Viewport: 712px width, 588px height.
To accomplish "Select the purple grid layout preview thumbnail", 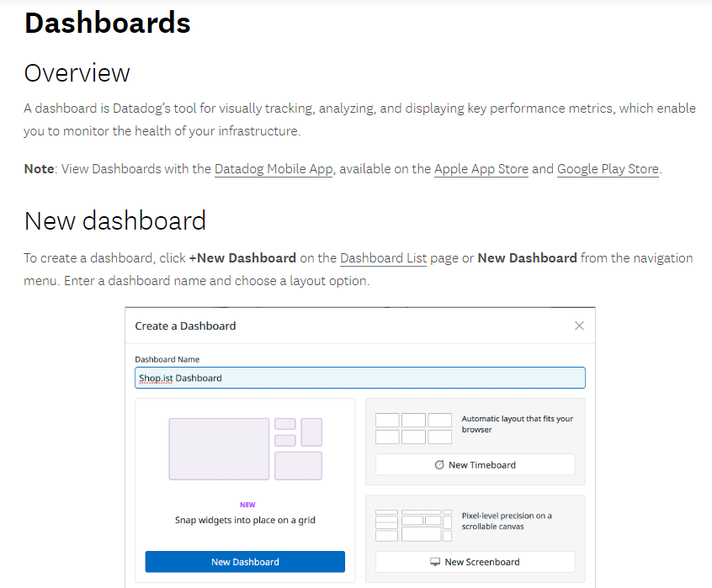I will click(x=246, y=448).
